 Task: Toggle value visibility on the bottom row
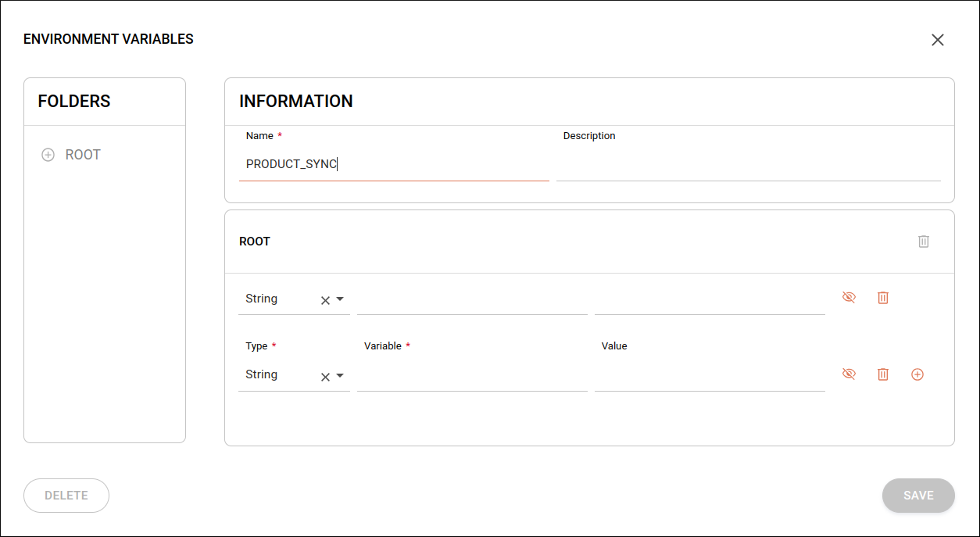pos(849,374)
